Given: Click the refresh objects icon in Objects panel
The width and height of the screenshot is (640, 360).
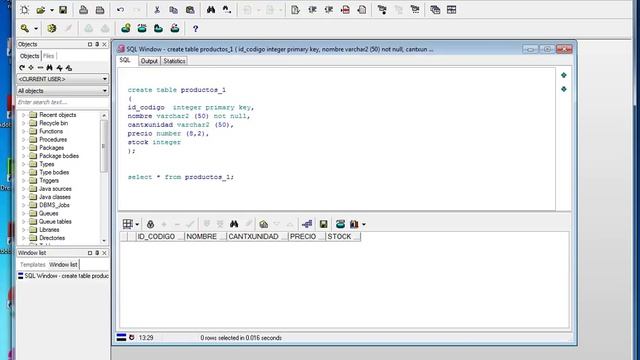Looking at the screenshot, I should [22, 68].
